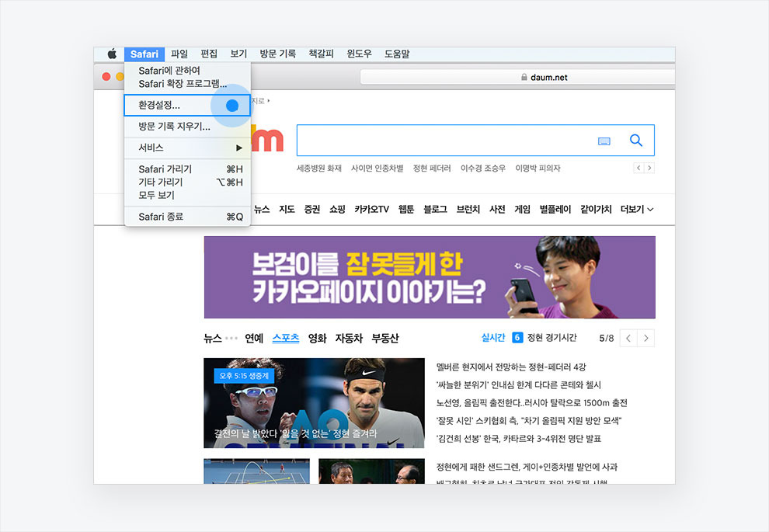The height and width of the screenshot is (532, 769).
Task: Open trending keyword 정현 페더러
Action: click(x=432, y=169)
